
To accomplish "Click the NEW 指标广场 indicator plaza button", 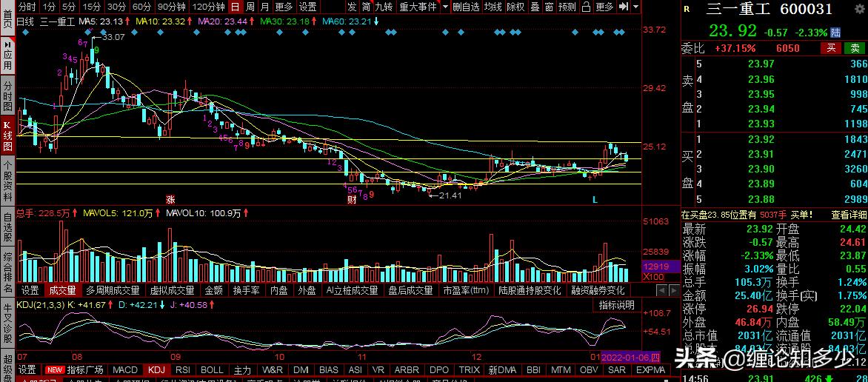I will pos(75,370).
